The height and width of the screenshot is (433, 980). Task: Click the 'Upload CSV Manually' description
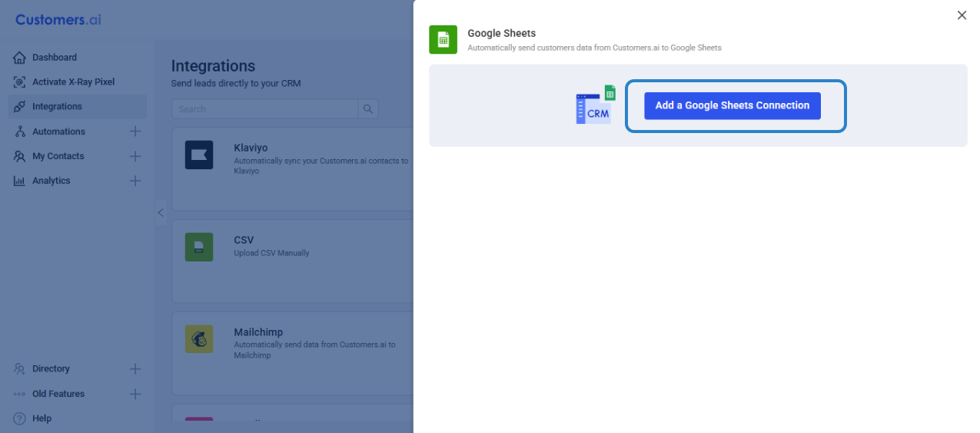271,253
